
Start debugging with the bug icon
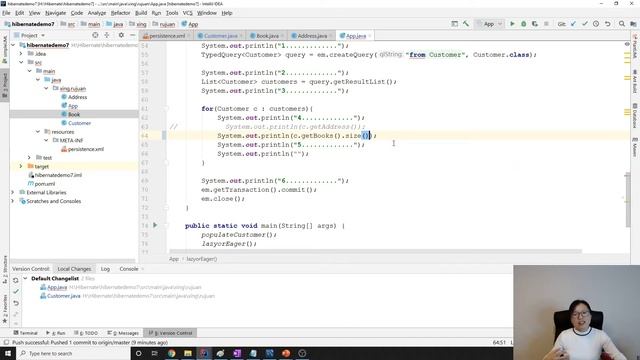pos(524,24)
